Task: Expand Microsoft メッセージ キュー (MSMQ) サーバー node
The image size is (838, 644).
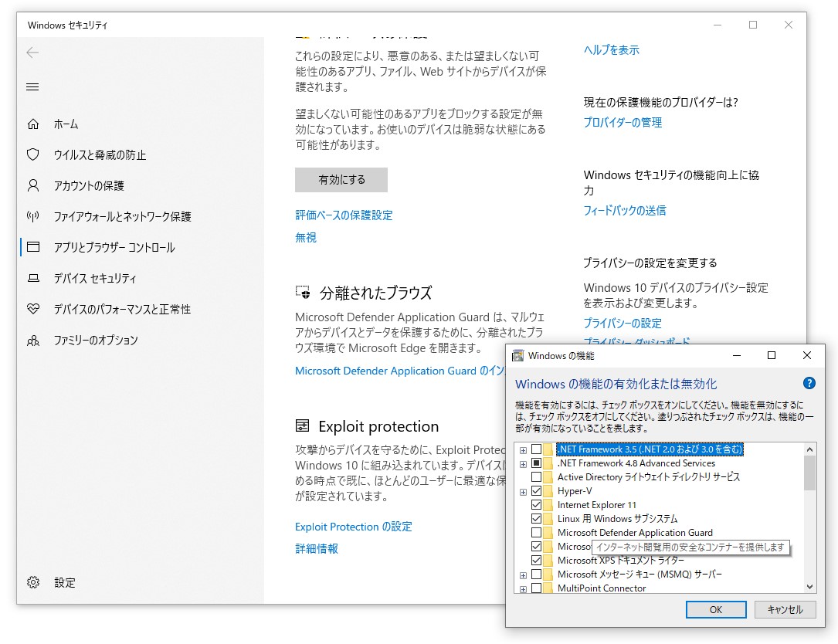Action: click(523, 574)
